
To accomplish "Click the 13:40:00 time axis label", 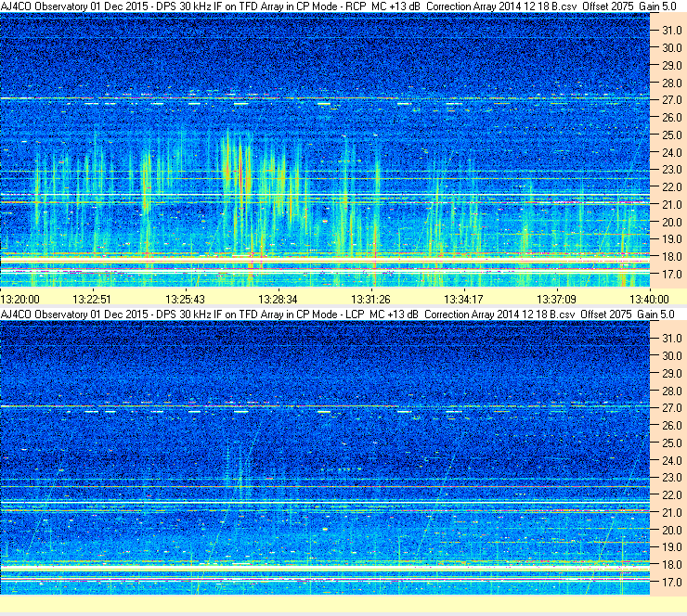I will click(x=649, y=300).
